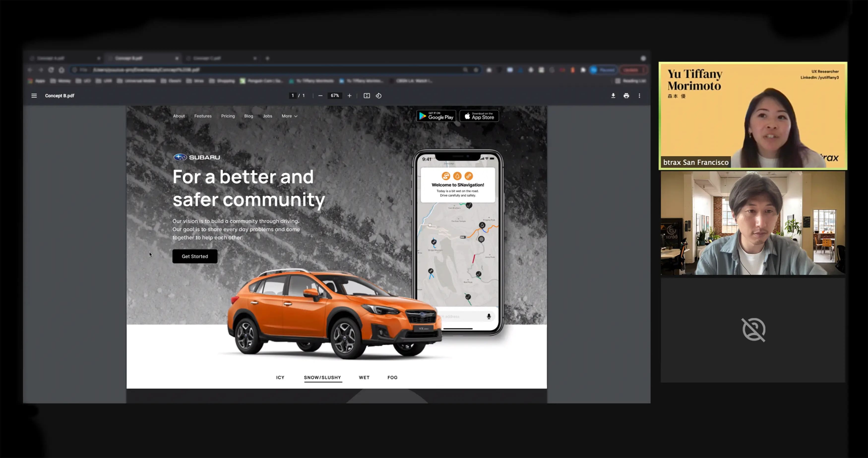Select the FOG condition tab
Screen dimensions: 868x458
coord(392,377)
